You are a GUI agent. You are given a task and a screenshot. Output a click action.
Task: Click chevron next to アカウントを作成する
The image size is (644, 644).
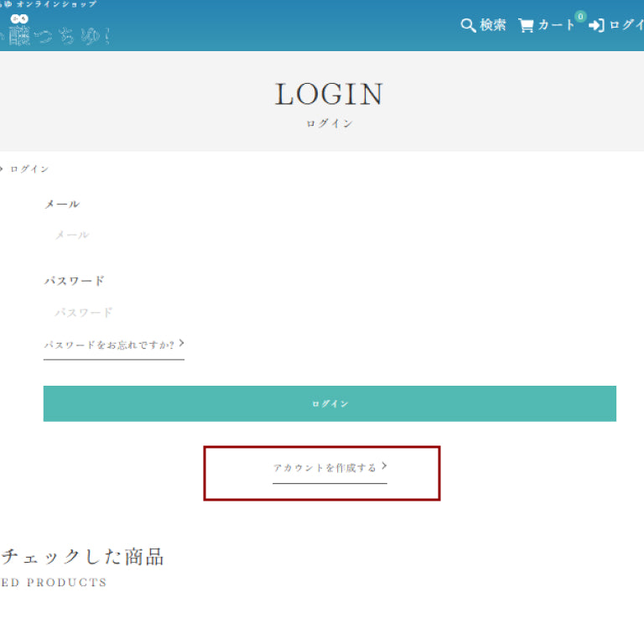click(384, 465)
